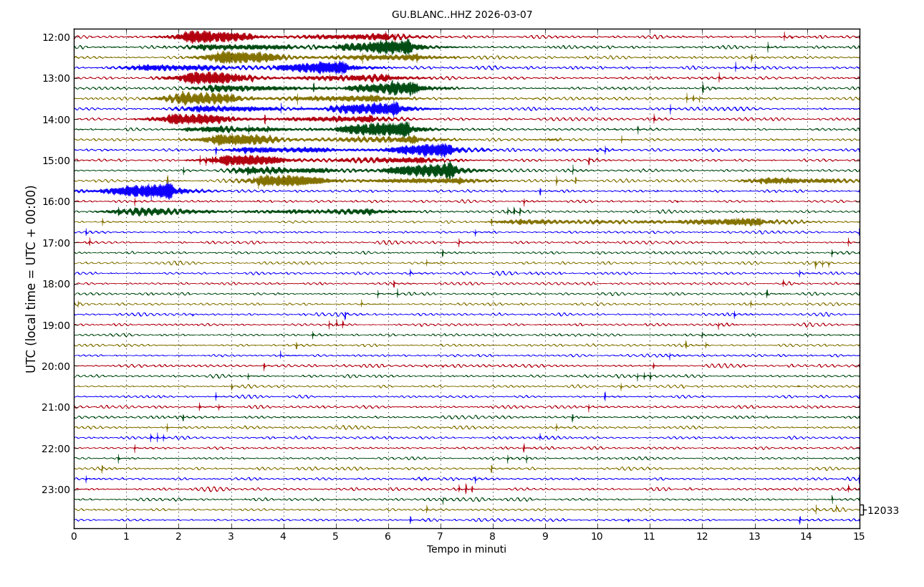Select the 15:00 hour tick label
This screenshot has width=924, height=587.
(56, 161)
